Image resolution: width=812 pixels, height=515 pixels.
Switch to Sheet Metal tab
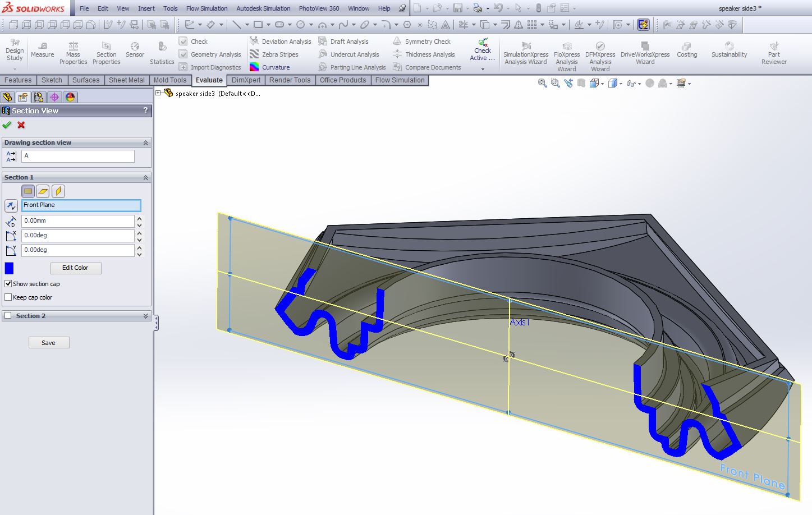click(x=126, y=80)
